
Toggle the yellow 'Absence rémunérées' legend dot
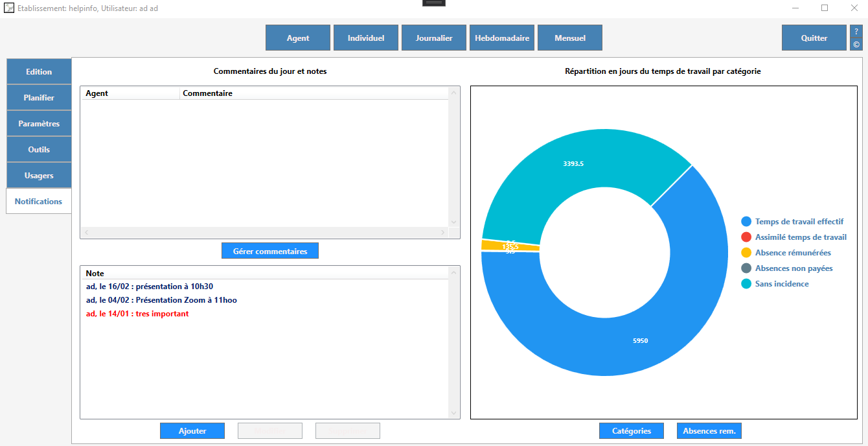(746, 253)
